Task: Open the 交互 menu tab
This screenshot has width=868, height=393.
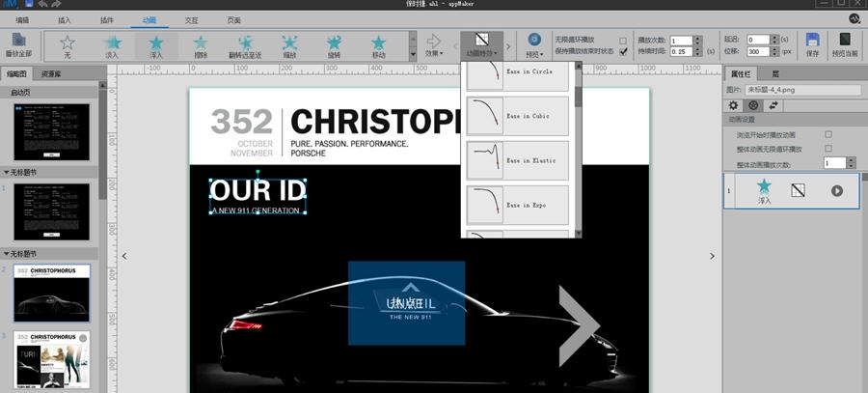Action: 192,20
